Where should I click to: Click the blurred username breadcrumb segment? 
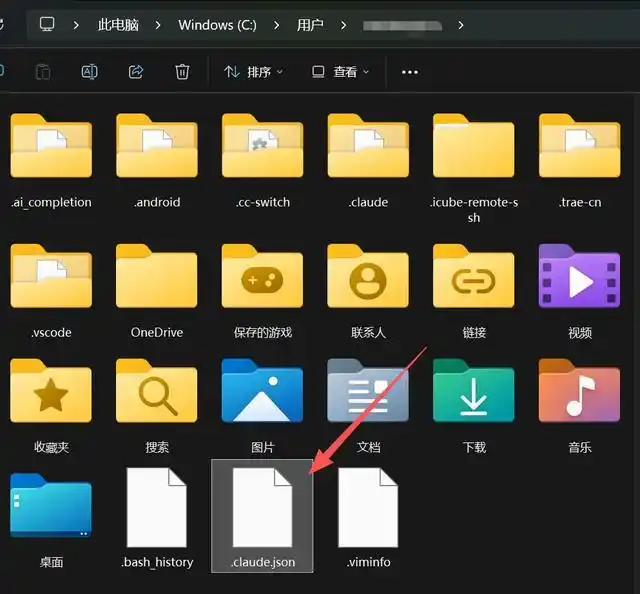click(x=402, y=26)
